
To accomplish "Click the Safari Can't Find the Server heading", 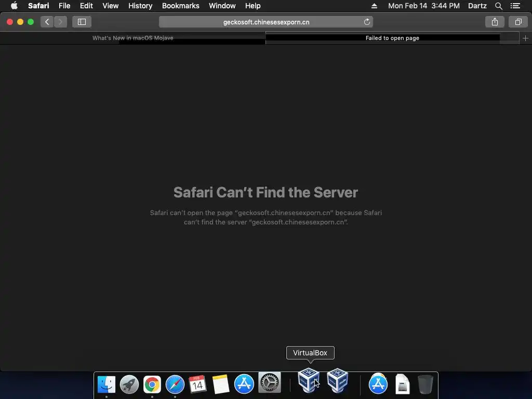I will (265, 192).
